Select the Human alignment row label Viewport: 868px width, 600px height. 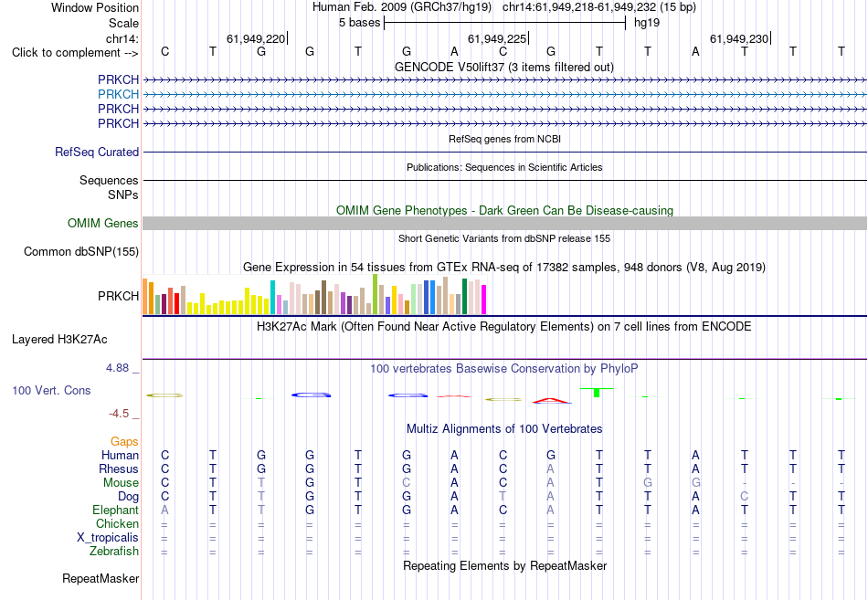coord(120,455)
